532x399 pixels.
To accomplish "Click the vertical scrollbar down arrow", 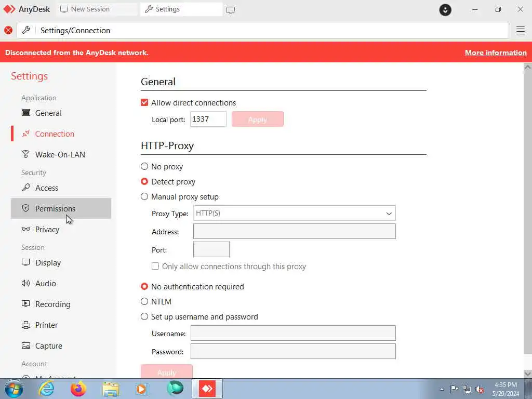I will 528,374.
